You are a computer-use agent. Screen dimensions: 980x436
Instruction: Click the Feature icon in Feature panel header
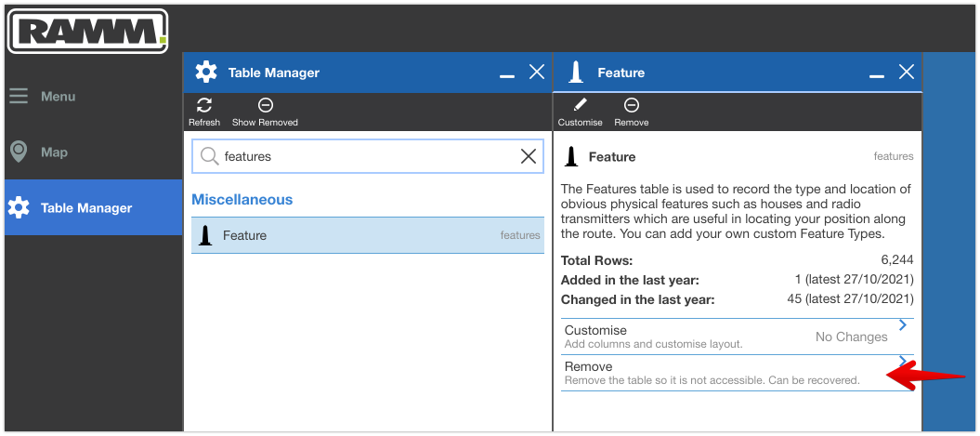coord(576,73)
